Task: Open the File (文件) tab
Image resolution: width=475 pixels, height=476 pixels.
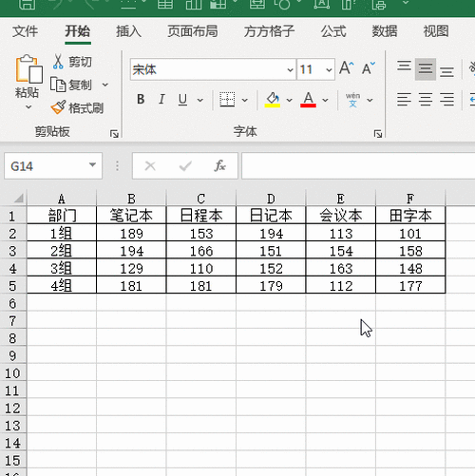Action: [25, 31]
